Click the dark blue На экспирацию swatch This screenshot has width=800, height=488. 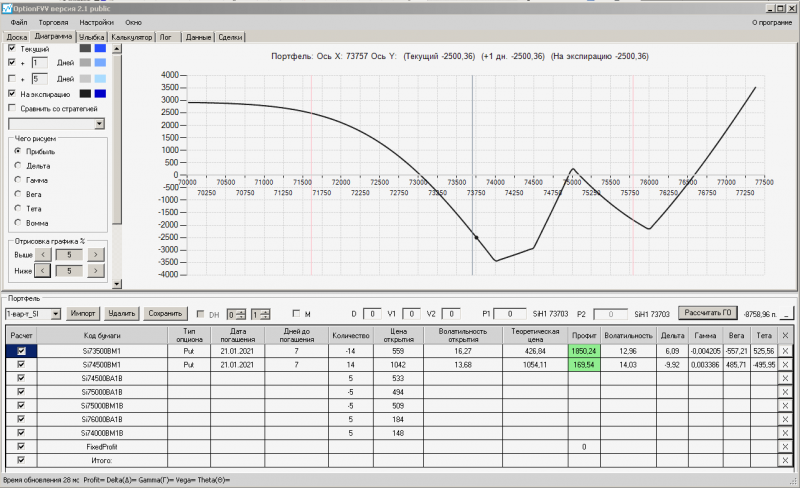click(101, 93)
